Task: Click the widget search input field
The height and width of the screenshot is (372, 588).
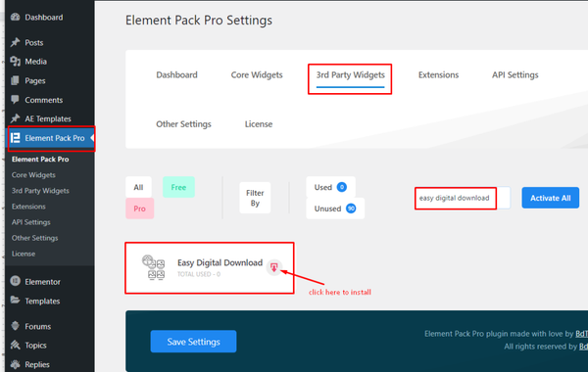Action: click(x=463, y=198)
